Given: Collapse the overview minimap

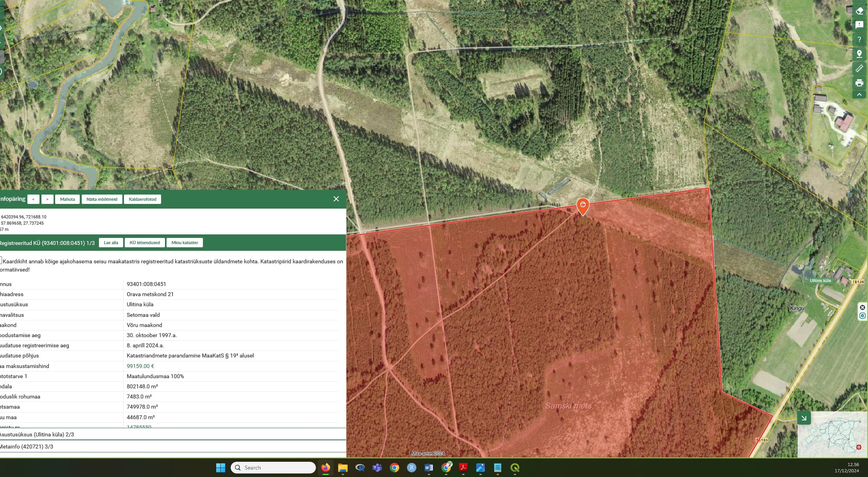Looking at the screenshot, I should [x=804, y=418].
